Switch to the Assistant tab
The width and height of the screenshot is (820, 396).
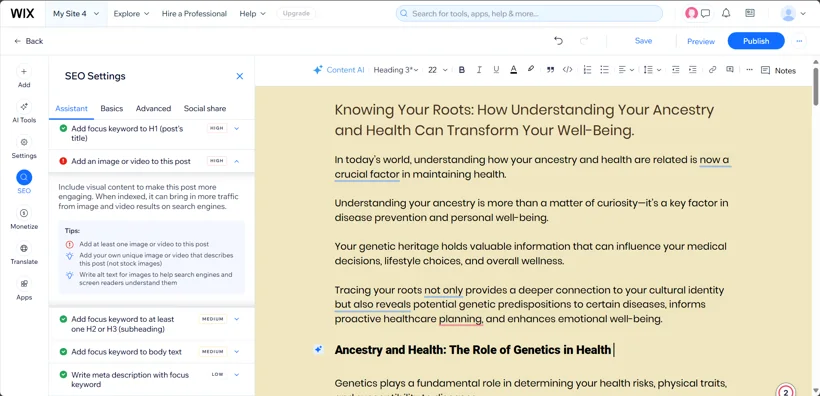71,109
